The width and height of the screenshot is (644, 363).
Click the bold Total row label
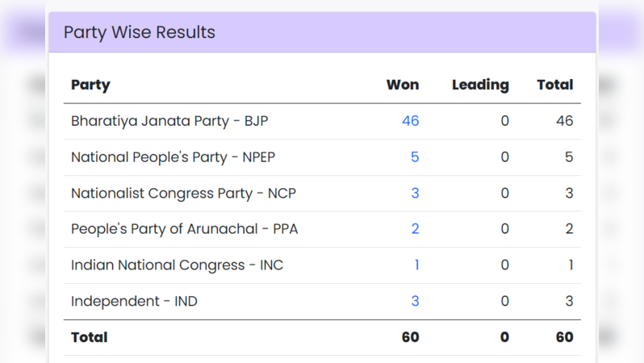pyautogui.click(x=89, y=337)
